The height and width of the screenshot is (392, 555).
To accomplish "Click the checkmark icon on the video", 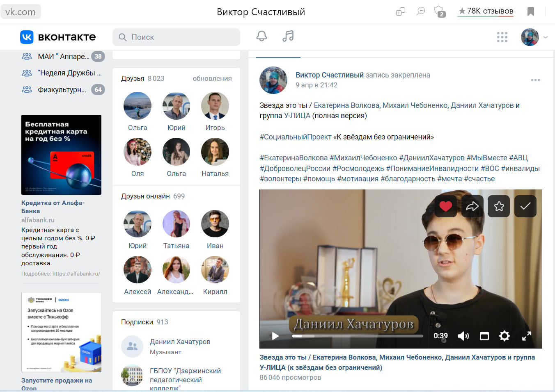I will (525, 206).
